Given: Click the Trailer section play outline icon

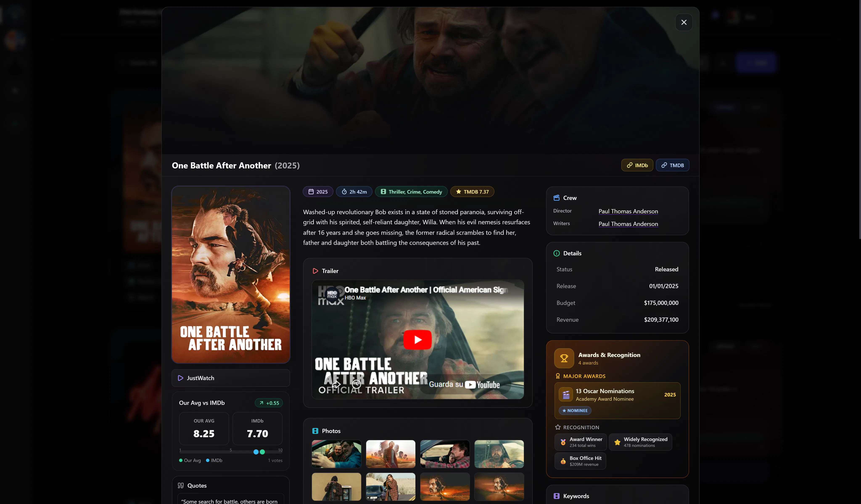Looking at the screenshot, I should (315, 271).
